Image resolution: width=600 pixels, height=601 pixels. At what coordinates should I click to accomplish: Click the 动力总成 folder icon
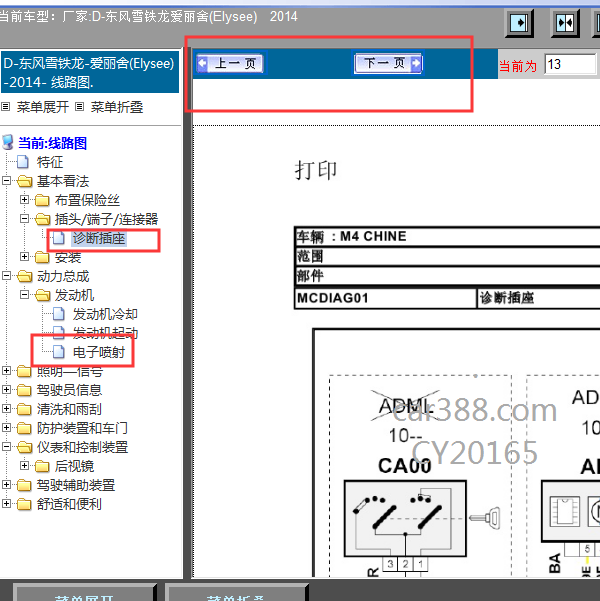click(x=25, y=276)
